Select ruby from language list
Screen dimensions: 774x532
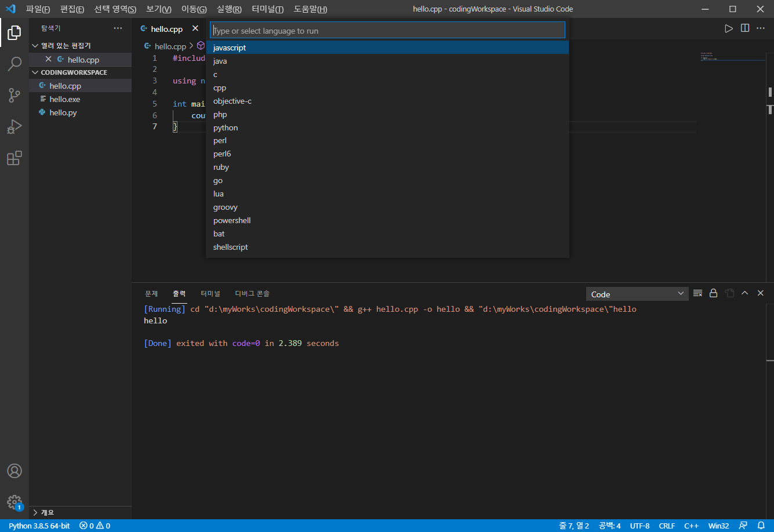[387, 167]
